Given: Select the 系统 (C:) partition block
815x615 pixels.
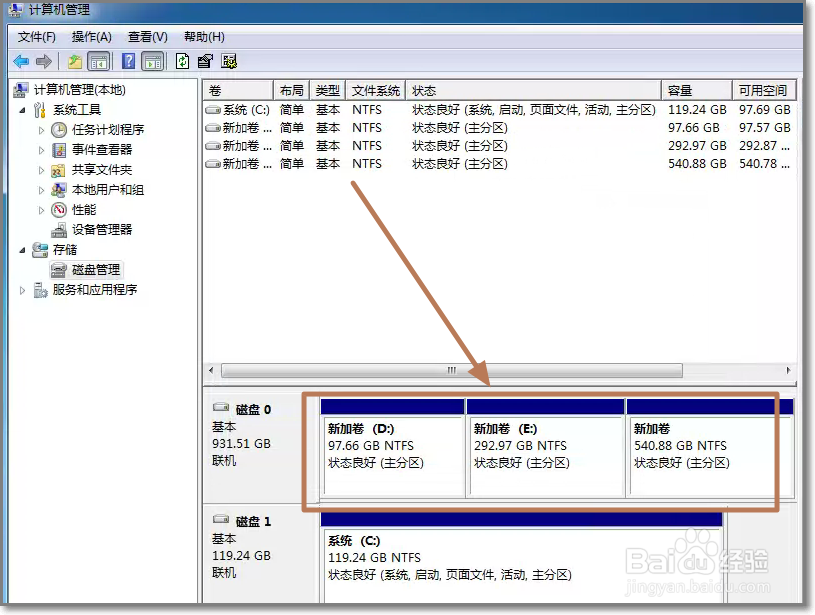Looking at the screenshot, I should (522, 558).
